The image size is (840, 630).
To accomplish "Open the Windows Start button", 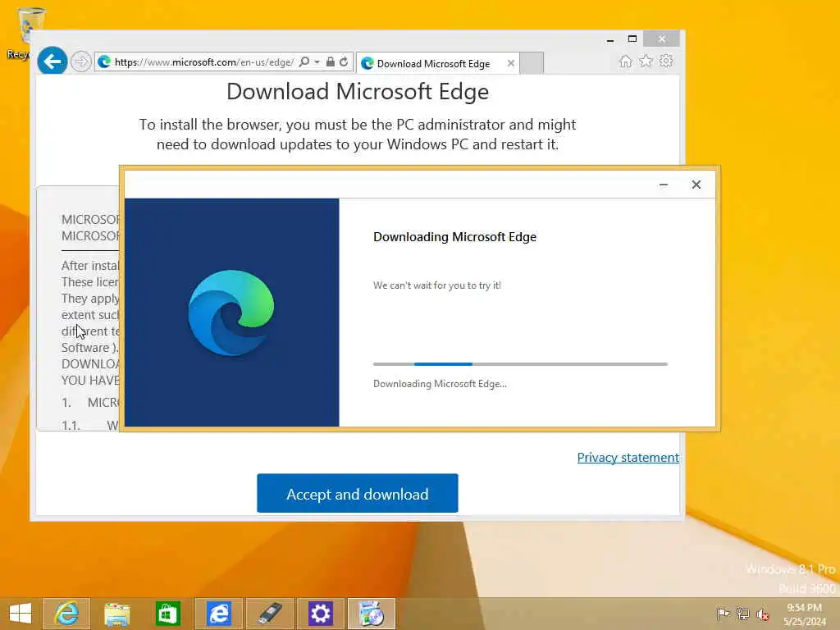I will 21,614.
